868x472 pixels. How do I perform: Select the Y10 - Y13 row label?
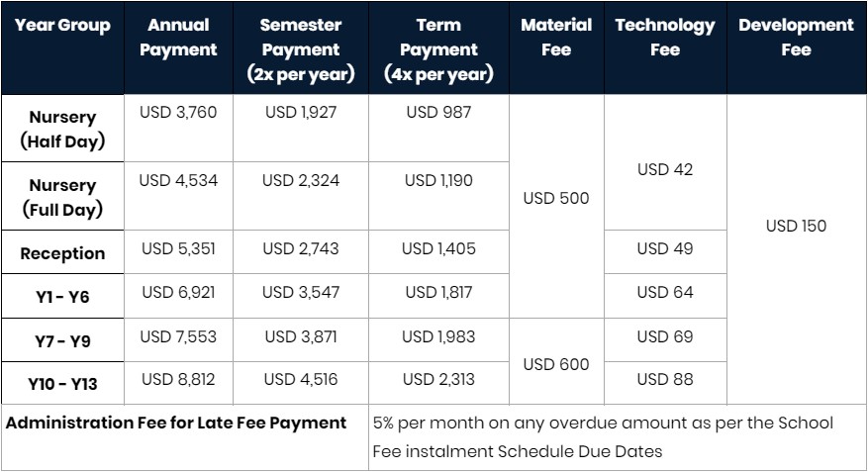(62, 383)
